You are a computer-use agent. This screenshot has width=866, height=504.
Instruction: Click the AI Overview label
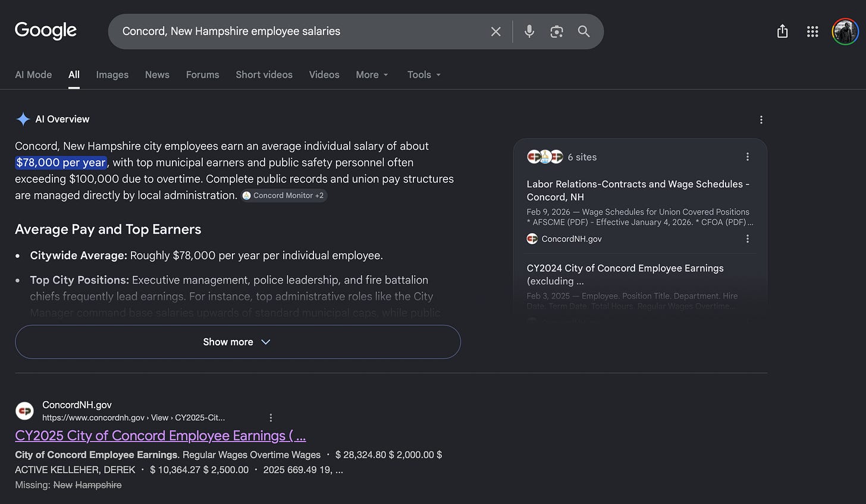tap(62, 119)
